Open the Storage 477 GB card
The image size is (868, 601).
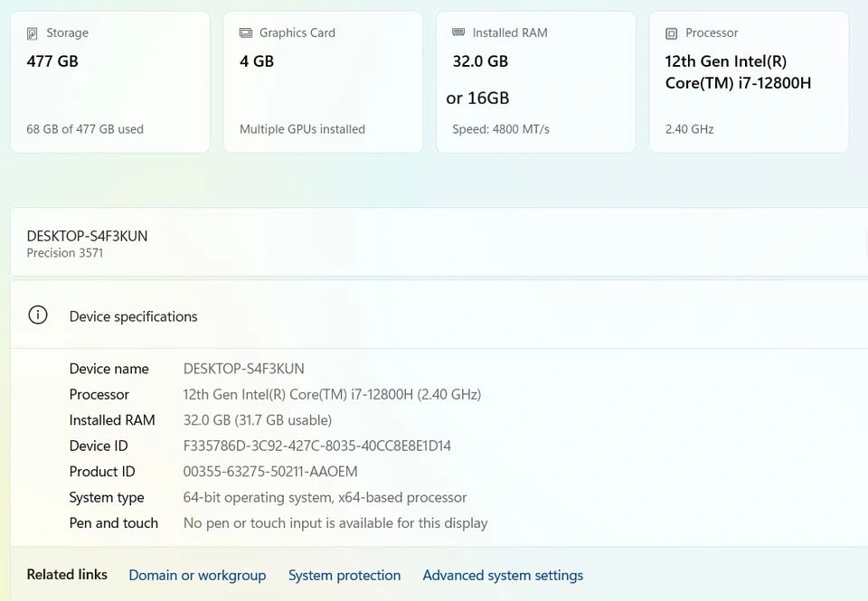[x=110, y=82]
